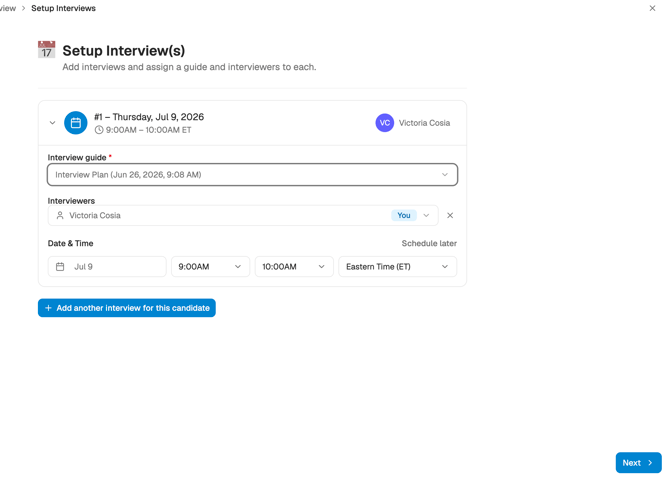Click the "#1 – Thursday, Jul 9, 2026" heading

(x=149, y=117)
